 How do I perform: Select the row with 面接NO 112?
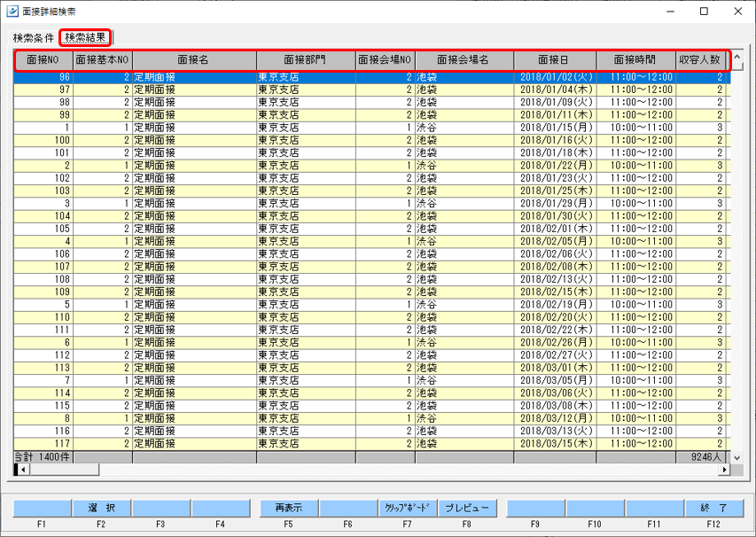371,354
